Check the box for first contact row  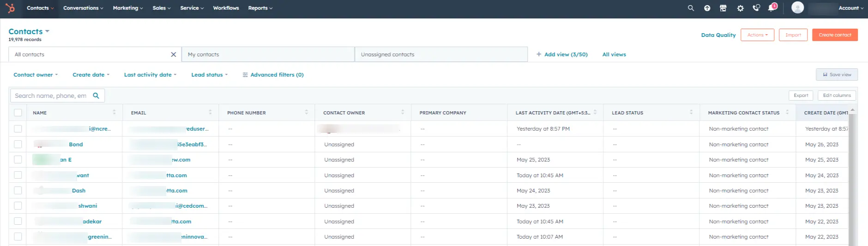coord(18,129)
